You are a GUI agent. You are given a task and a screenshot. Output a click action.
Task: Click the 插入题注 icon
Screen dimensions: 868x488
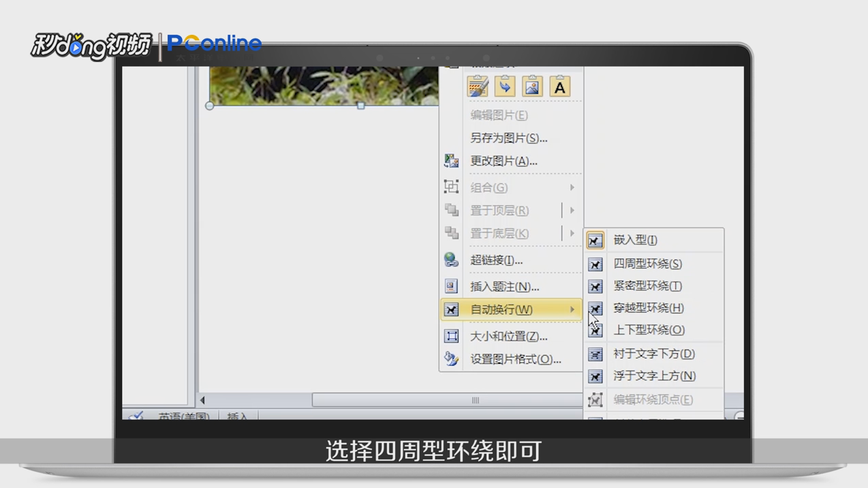coord(451,286)
